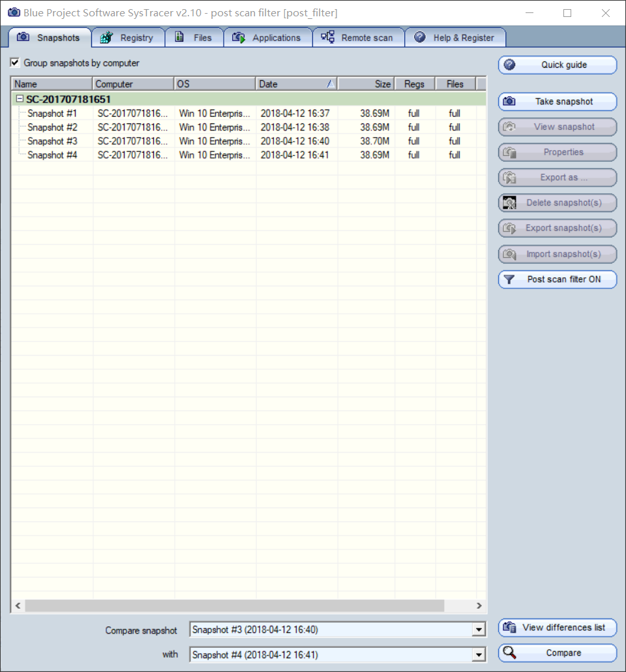Click the Regs column header

[x=415, y=84]
